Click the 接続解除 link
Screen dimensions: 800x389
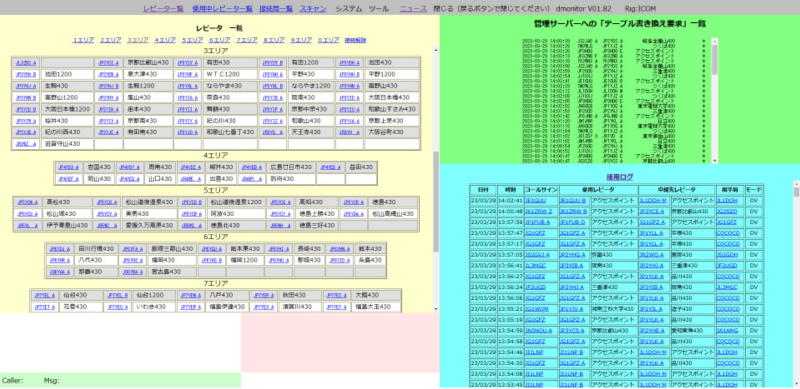pos(356,40)
